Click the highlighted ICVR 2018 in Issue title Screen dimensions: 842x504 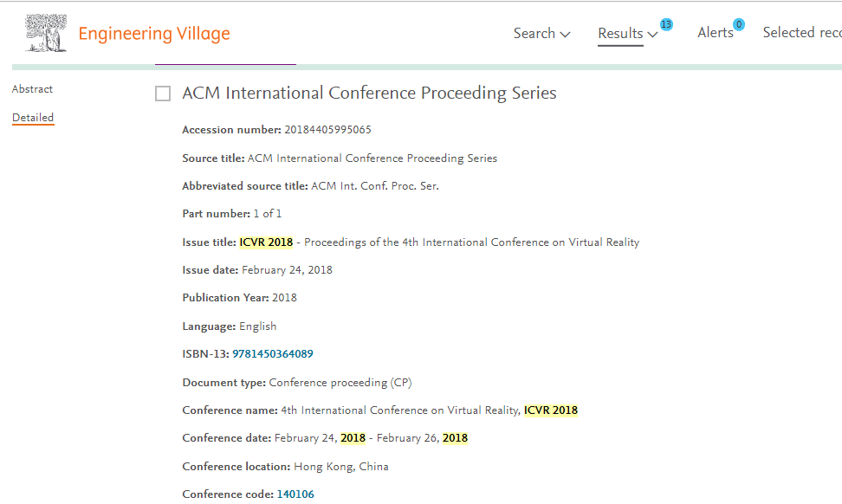pyautogui.click(x=266, y=242)
